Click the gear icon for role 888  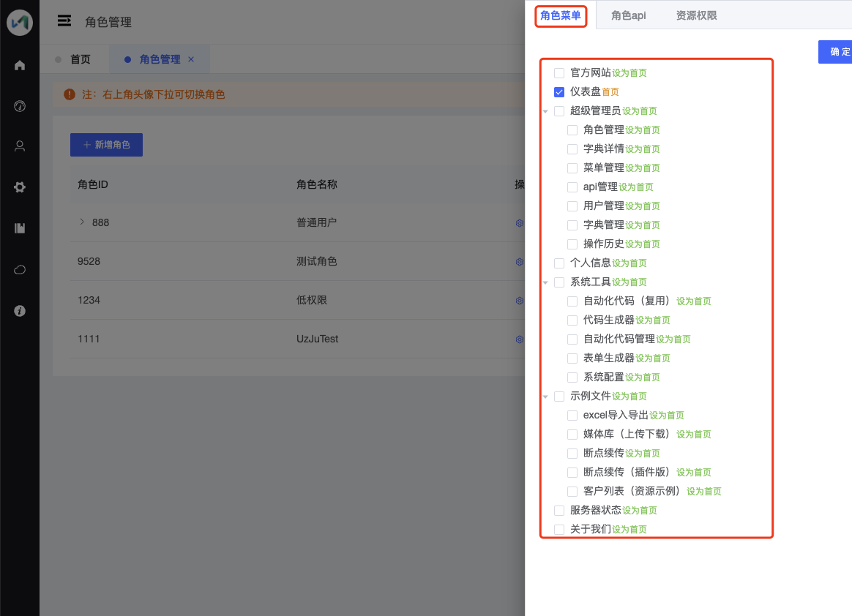pyautogui.click(x=520, y=223)
